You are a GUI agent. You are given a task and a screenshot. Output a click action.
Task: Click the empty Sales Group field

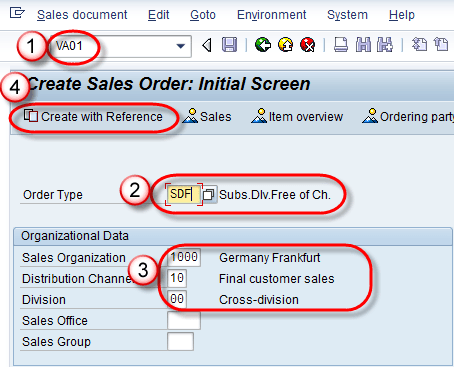click(x=180, y=341)
